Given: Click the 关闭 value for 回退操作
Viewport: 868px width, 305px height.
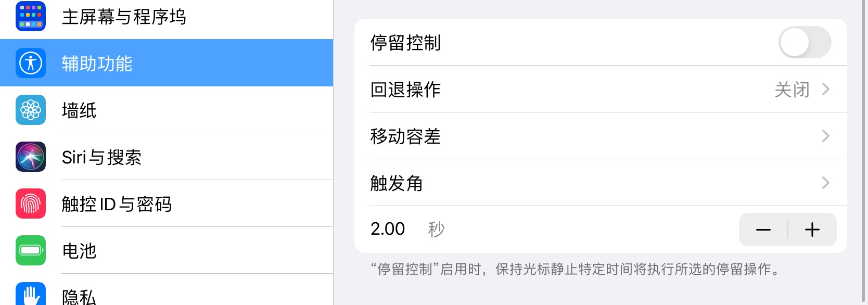Looking at the screenshot, I should (792, 90).
